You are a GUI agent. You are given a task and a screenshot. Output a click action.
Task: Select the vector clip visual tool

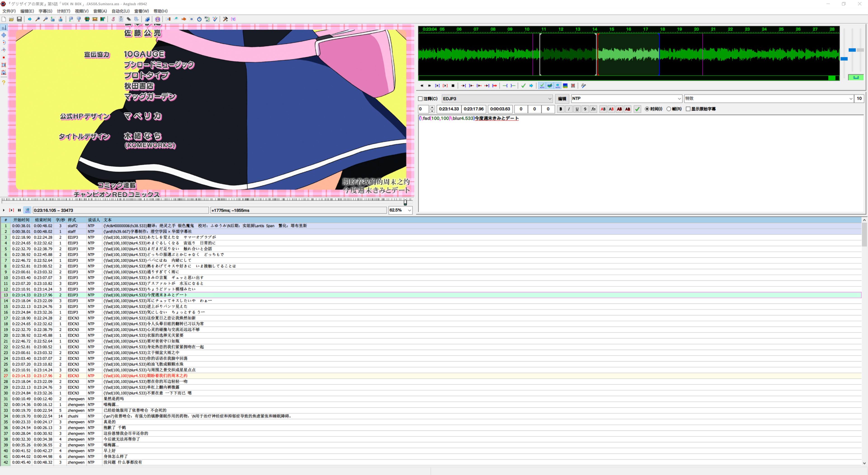(x=4, y=72)
